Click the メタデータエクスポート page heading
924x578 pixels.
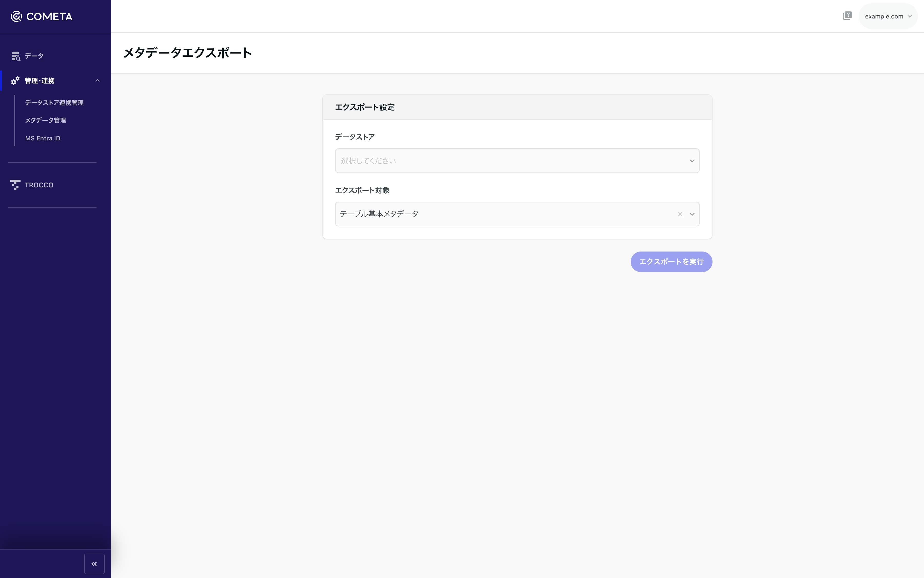187,53
